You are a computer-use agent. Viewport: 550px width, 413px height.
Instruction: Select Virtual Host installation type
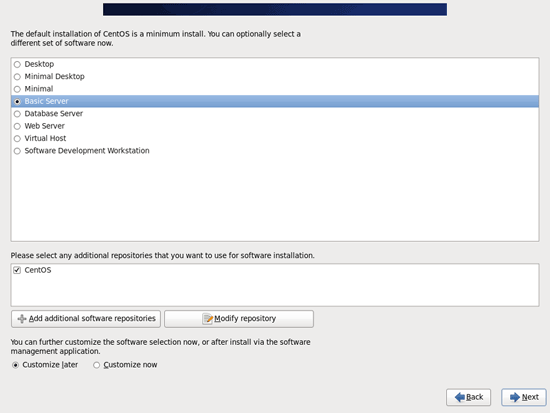click(x=17, y=139)
